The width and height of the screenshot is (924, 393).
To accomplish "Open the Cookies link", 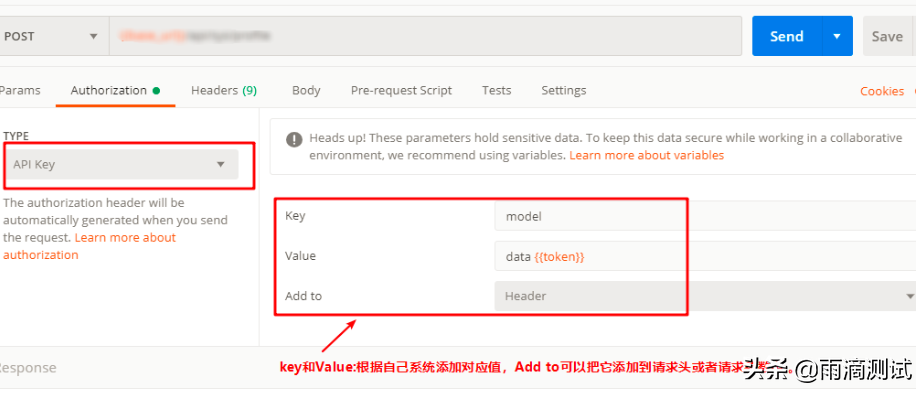I will click(882, 91).
